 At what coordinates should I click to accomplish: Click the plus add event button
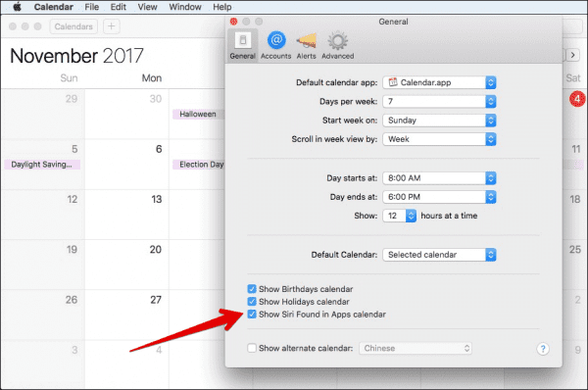pyautogui.click(x=112, y=26)
